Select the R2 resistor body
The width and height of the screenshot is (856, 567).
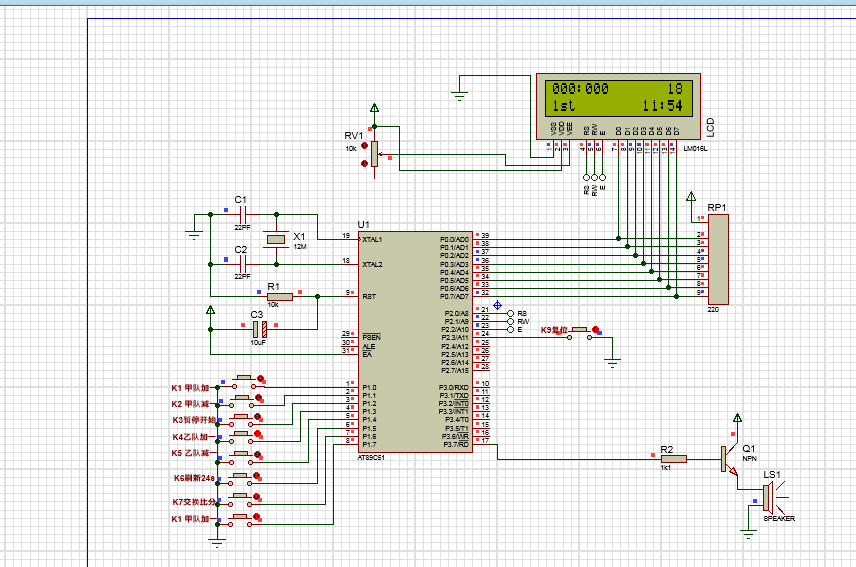point(674,459)
